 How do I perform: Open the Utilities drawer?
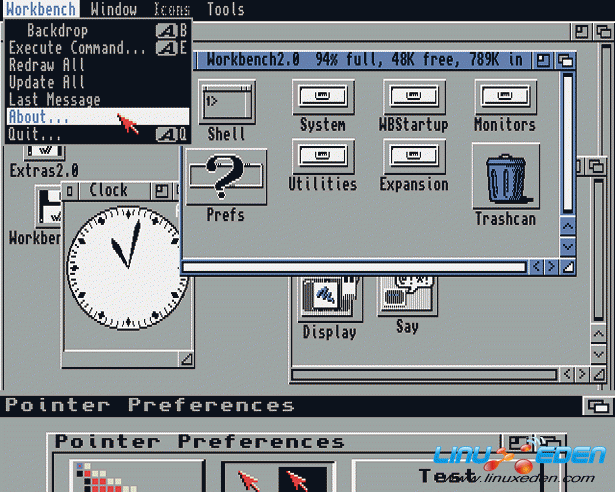[x=323, y=156]
